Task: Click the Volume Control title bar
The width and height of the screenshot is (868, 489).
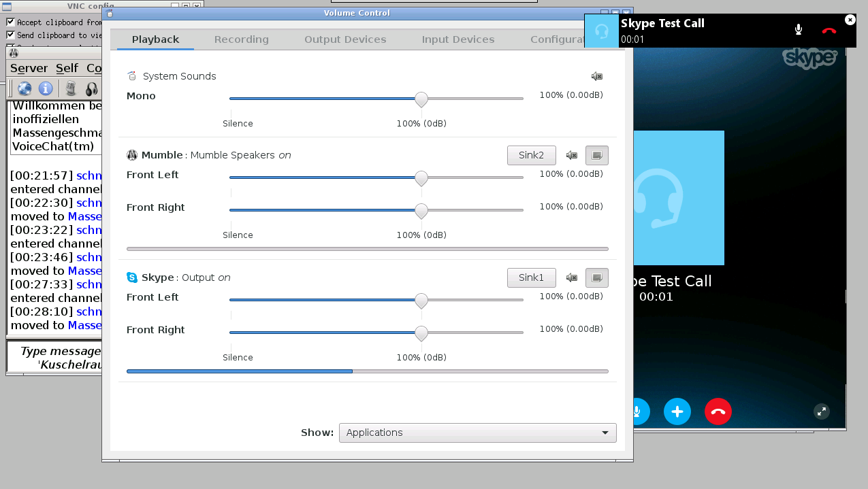Action: click(x=357, y=13)
